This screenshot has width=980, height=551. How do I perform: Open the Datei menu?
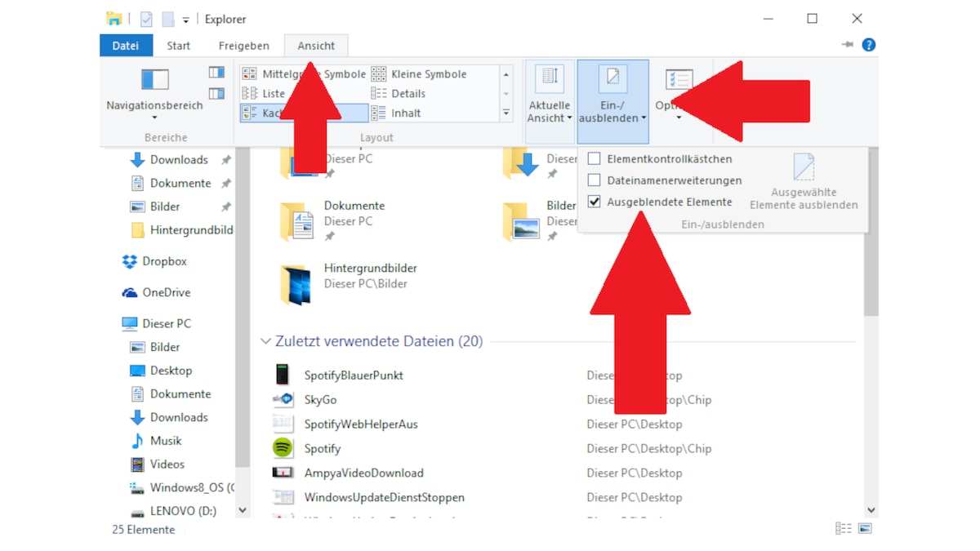pos(126,46)
